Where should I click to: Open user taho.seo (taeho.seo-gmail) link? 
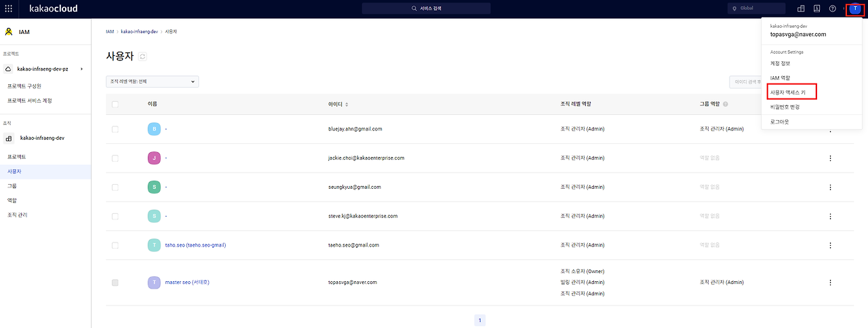coord(195,245)
